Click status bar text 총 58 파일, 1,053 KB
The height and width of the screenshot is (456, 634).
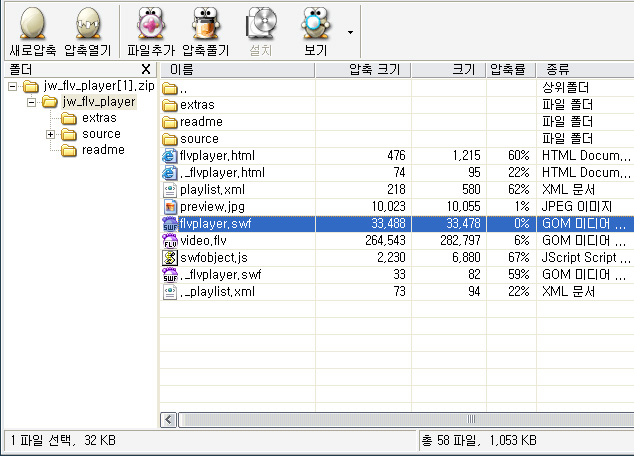[479, 440]
